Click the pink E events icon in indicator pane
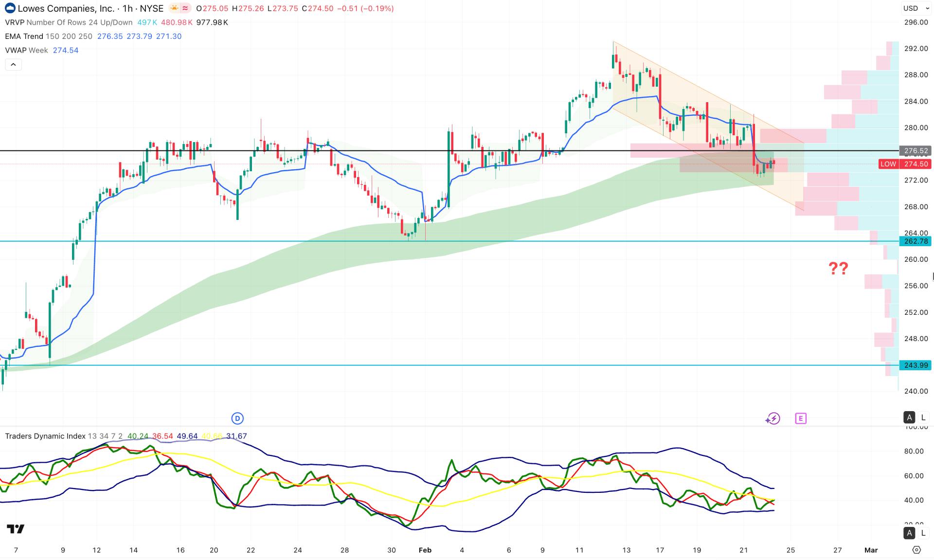This screenshot has width=934, height=560. [x=800, y=418]
